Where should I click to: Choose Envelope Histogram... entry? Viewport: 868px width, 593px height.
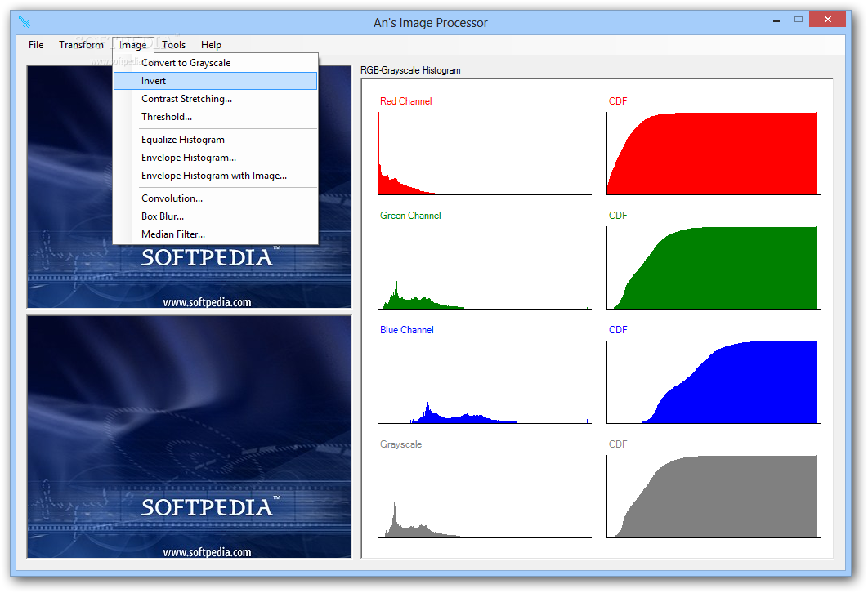pyautogui.click(x=215, y=158)
